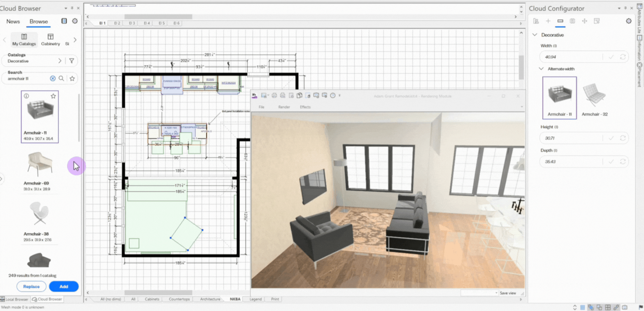Open File menu in Rendering Module
The width and height of the screenshot is (644, 311).
click(x=261, y=107)
